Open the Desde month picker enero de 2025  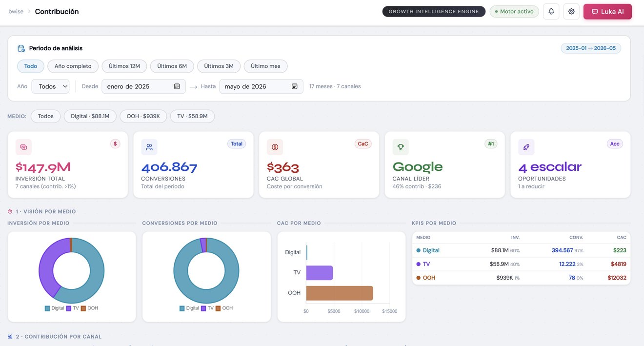[x=143, y=86]
